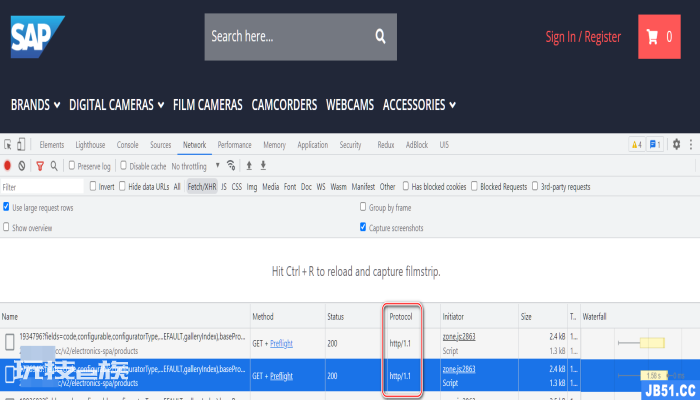Check Hide data URLs
The image size is (700, 400).
[122, 186]
